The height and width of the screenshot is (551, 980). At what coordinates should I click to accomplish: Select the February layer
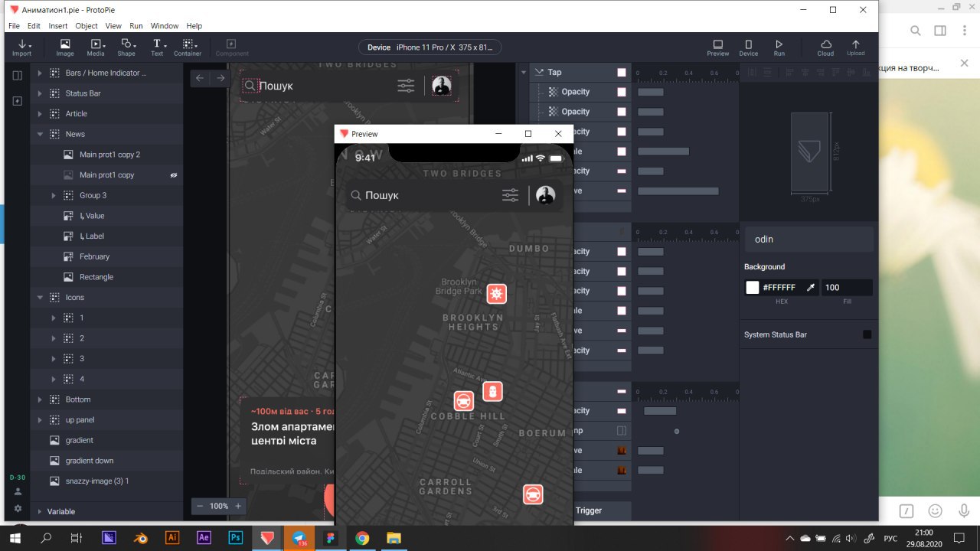click(94, 256)
